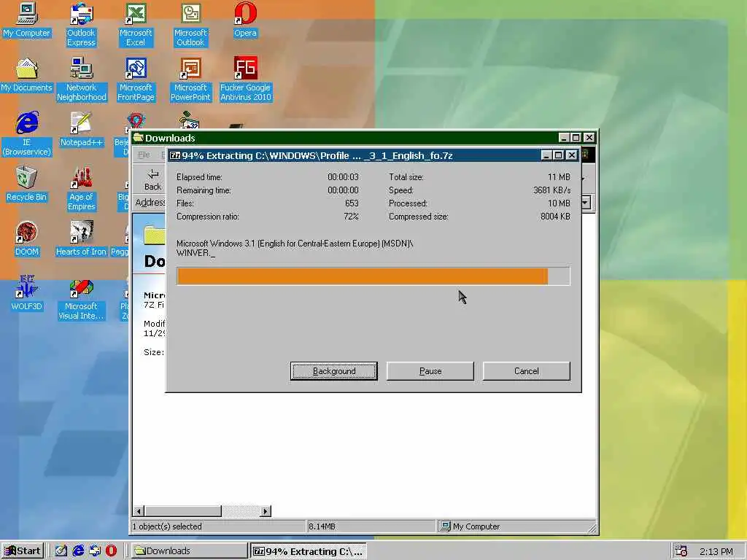Close the Downloads window
This screenshot has width=747, height=560.
pyautogui.click(x=589, y=138)
